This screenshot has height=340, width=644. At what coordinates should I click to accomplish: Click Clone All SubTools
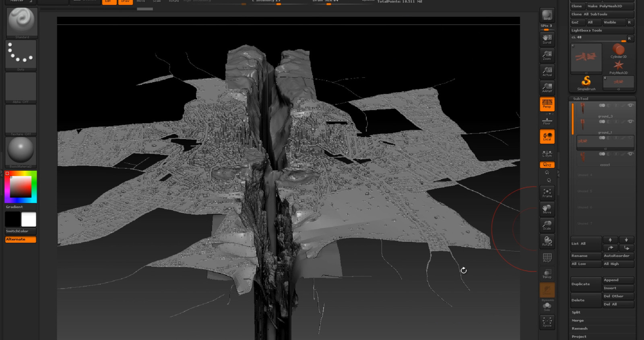[602, 14]
